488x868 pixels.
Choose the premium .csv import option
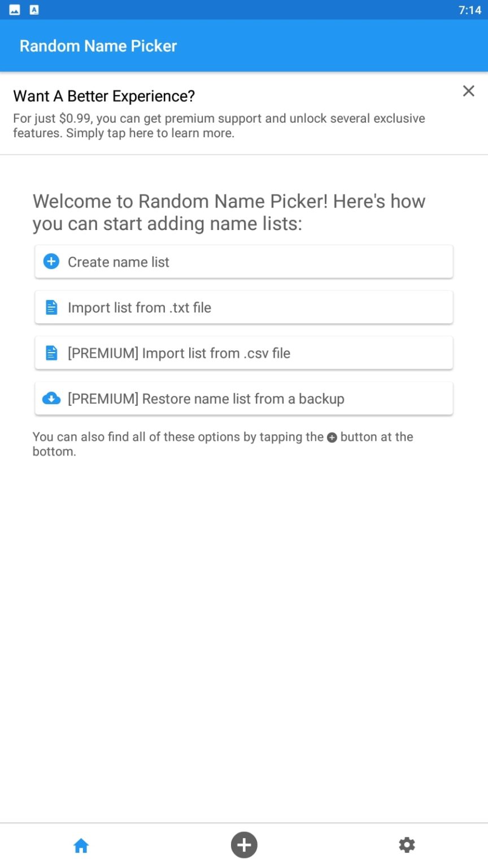243,353
